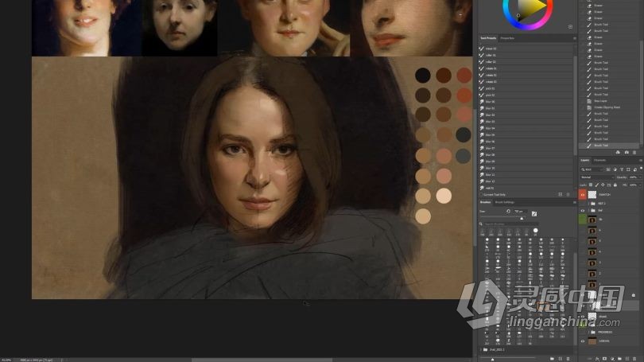Screen dimensions: 644x362
Task: Switch to the Channels tab
Action: [x=599, y=160]
